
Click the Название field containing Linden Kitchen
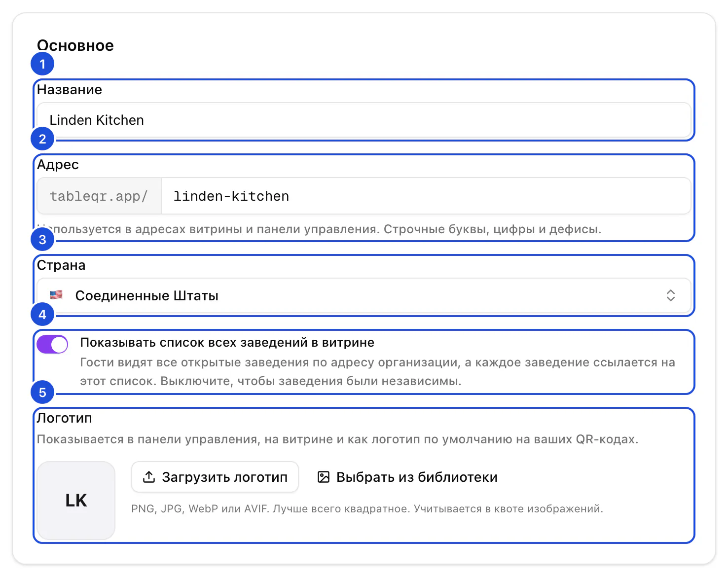coord(364,120)
